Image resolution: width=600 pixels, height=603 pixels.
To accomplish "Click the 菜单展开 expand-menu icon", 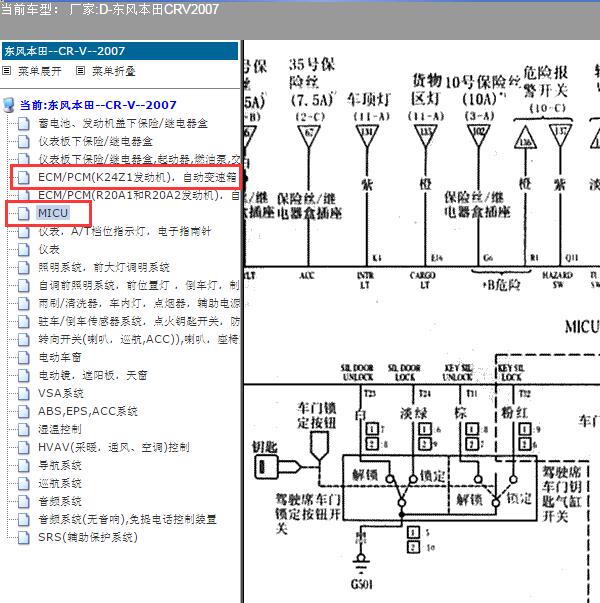I will (7, 71).
